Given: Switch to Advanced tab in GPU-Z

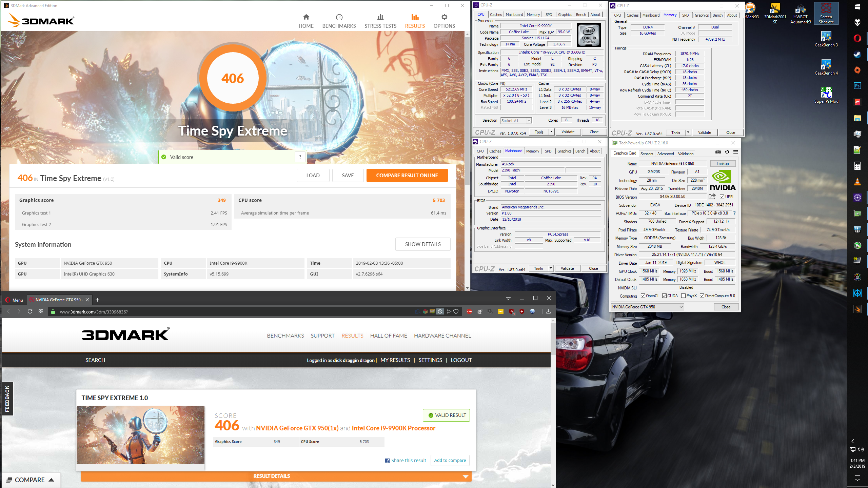Looking at the screenshot, I should [x=665, y=154].
